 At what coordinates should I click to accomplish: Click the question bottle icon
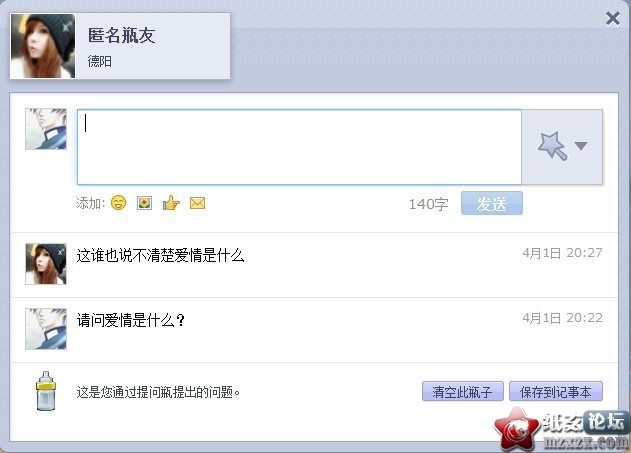tap(45, 391)
